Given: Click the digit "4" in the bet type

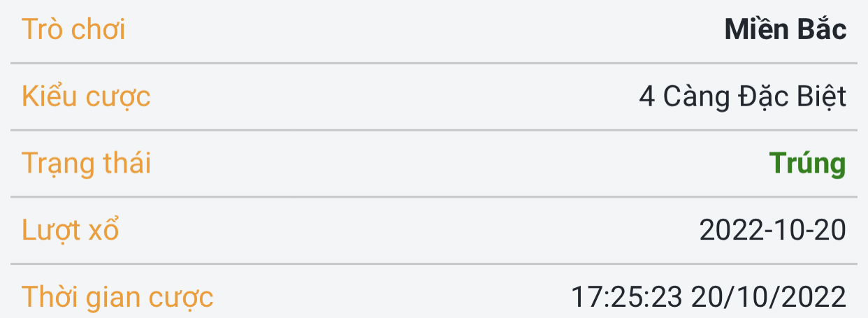Looking at the screenshot, I should 646,97.
